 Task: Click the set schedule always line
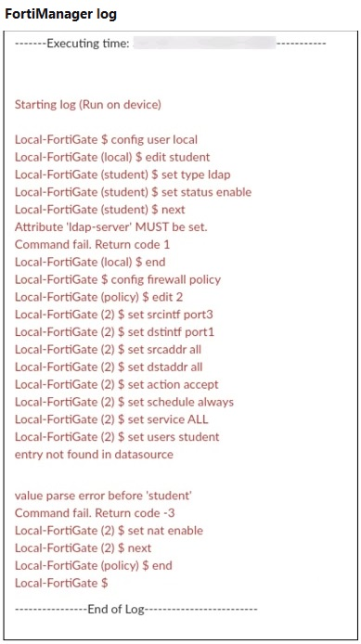124,402
